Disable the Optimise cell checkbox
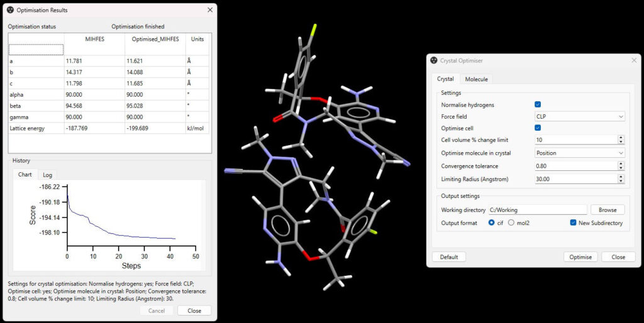The image size is (644, 323). 538,128
